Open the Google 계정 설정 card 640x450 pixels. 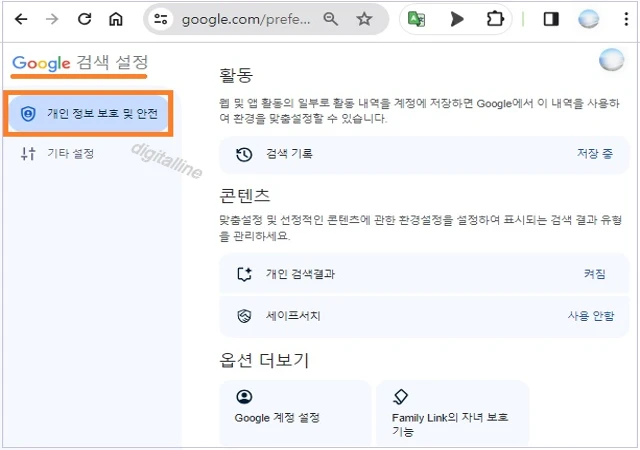(x=295, y=413)
